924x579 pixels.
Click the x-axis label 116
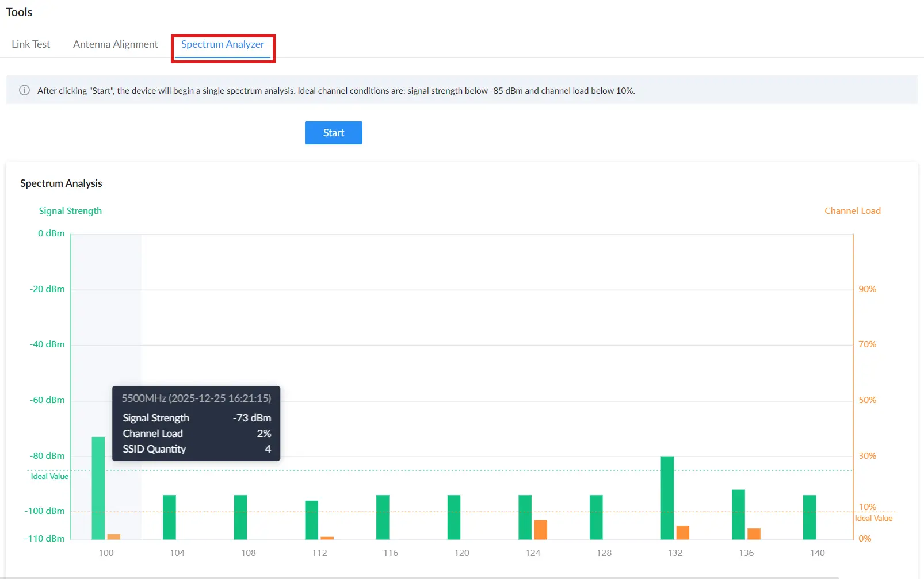[391, 553]
